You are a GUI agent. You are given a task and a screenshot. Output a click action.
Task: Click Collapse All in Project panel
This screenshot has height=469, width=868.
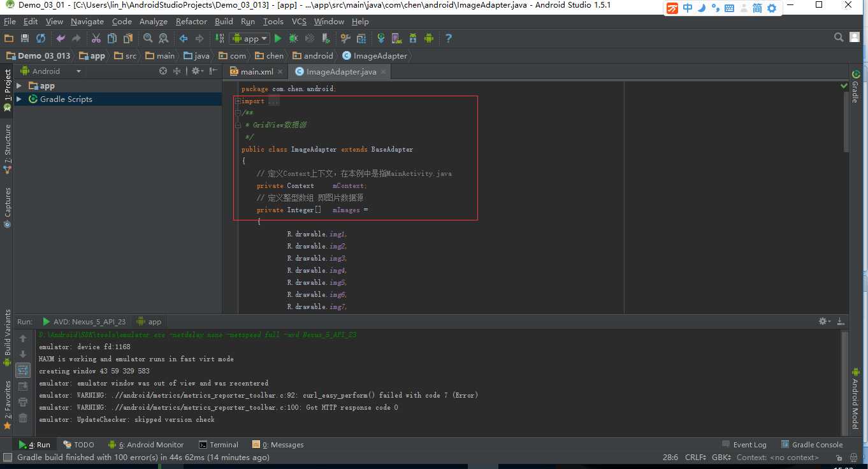coord(177,71)
